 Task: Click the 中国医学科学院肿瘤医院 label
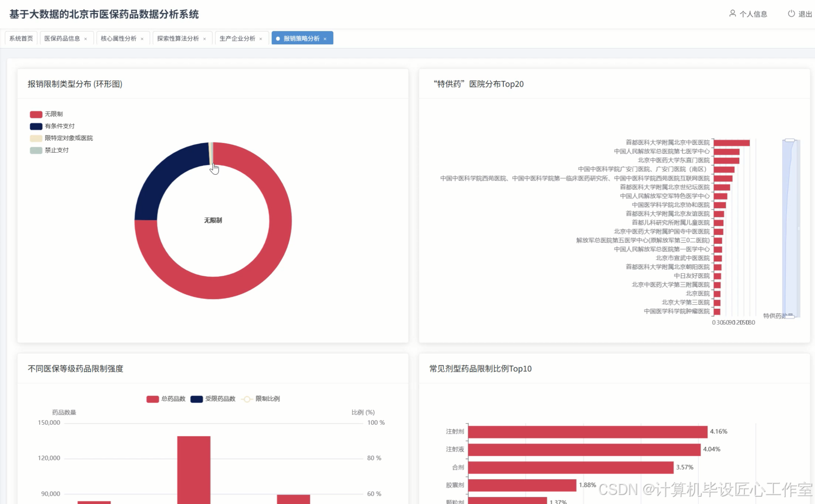click(x=677, y=312)
